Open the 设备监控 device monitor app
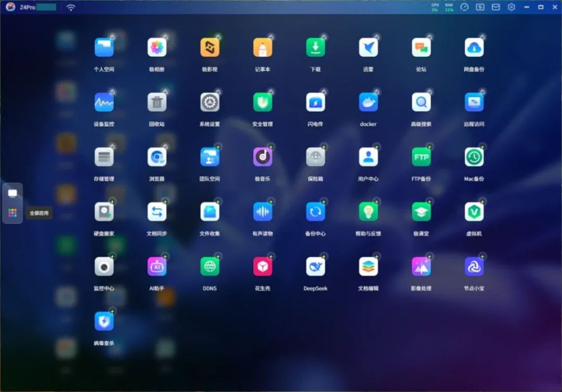 [104, 102]
